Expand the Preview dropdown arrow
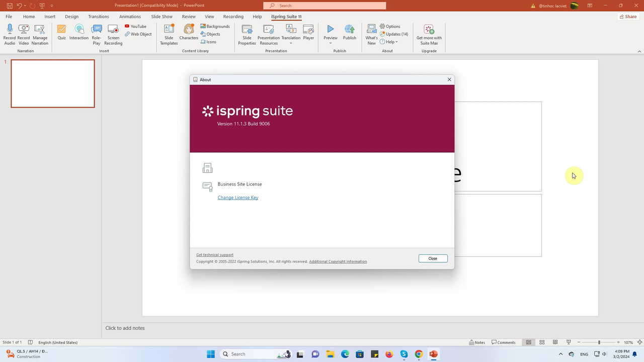The image size is (644, 362). click(331, 43)
